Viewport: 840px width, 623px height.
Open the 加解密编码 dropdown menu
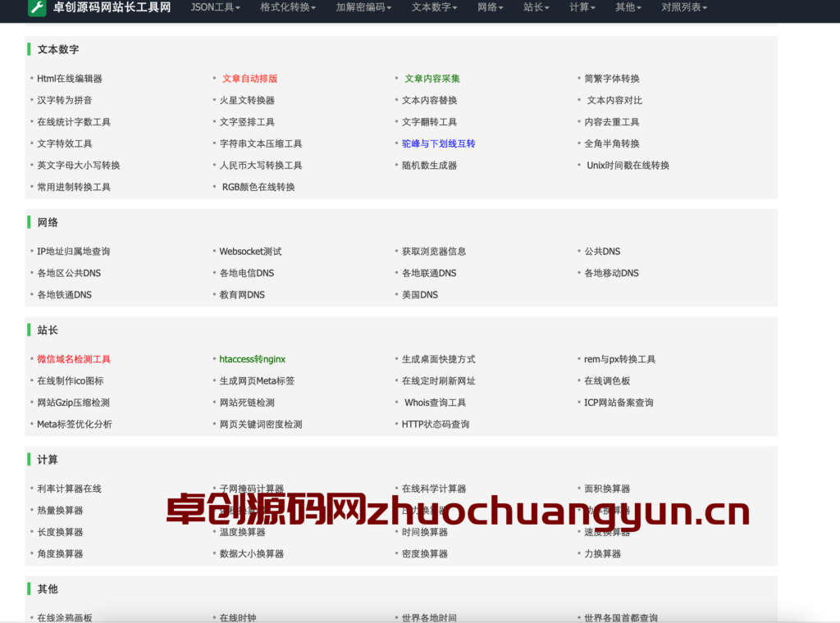[363, 7]
